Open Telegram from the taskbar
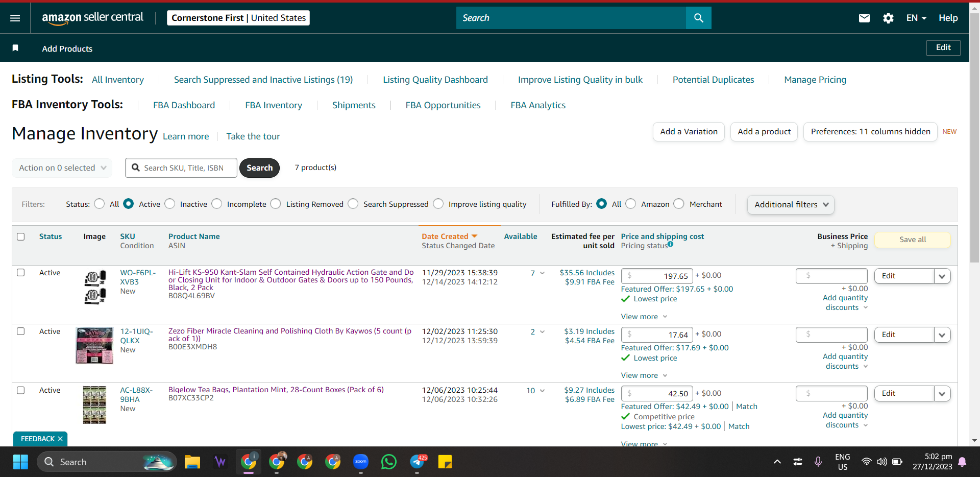The width and height of the screenshot is (980, 477). pos(417,462)
